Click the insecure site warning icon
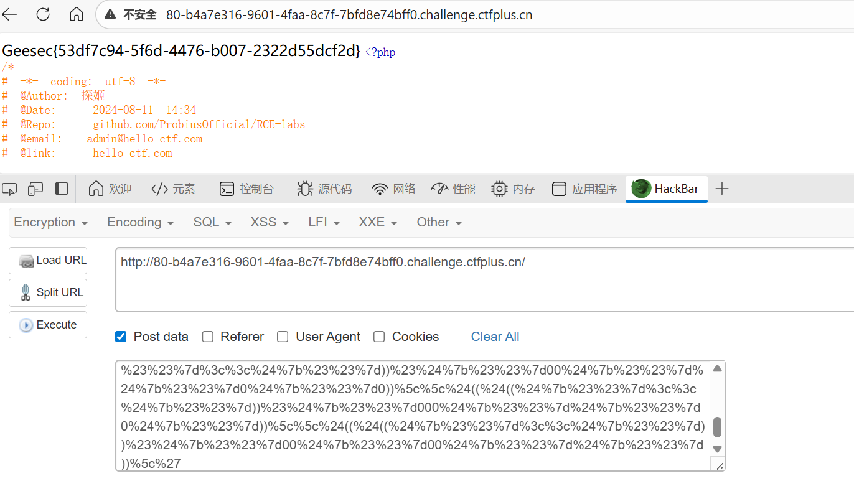The width and height of the screenshot is (854, 504). tap(110, 15)
